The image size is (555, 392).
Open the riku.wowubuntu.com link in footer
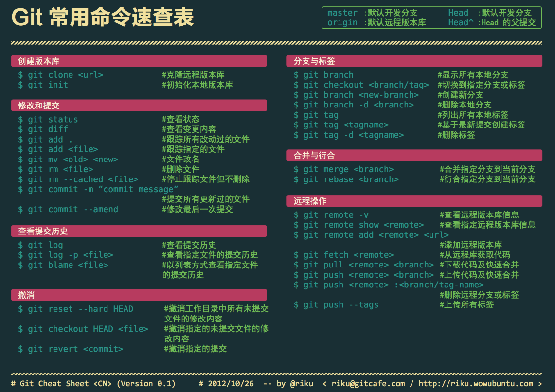(x=476, y=384)
